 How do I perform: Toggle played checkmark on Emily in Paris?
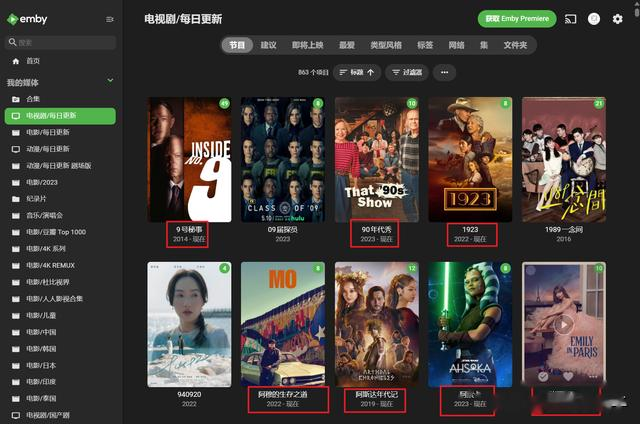coord(543,376)
